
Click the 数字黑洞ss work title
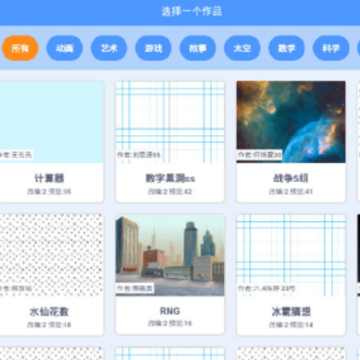click(x=170, y=178)
